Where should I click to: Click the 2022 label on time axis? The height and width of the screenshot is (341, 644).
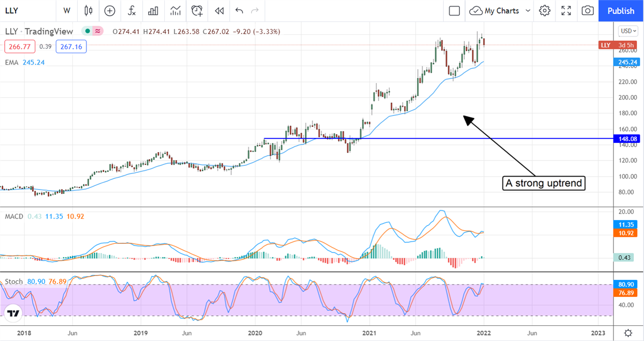(484, 332)
